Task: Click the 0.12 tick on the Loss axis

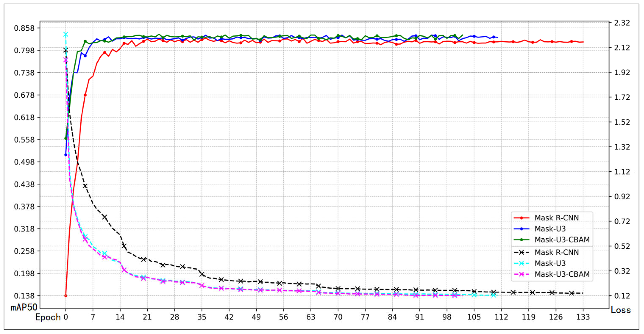Action: [x=622, y=296]
